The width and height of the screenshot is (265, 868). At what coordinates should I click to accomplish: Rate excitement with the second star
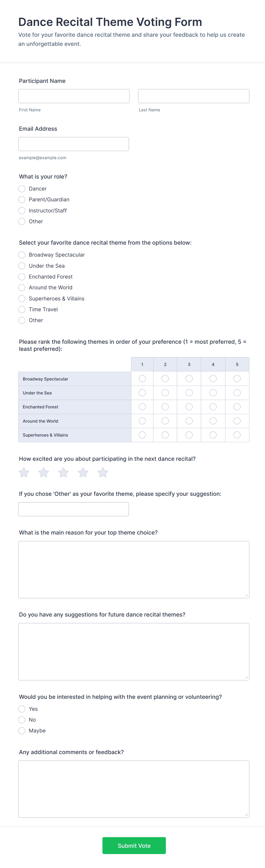(44, 473)
